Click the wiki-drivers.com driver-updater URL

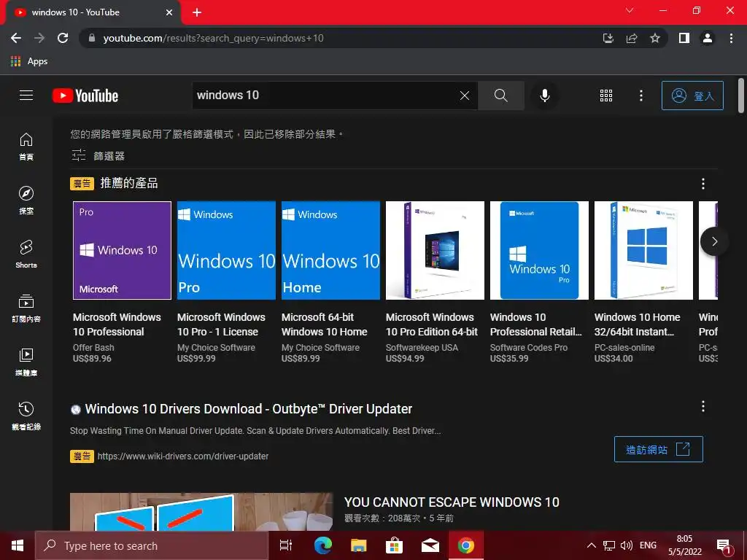coord(183,456)
